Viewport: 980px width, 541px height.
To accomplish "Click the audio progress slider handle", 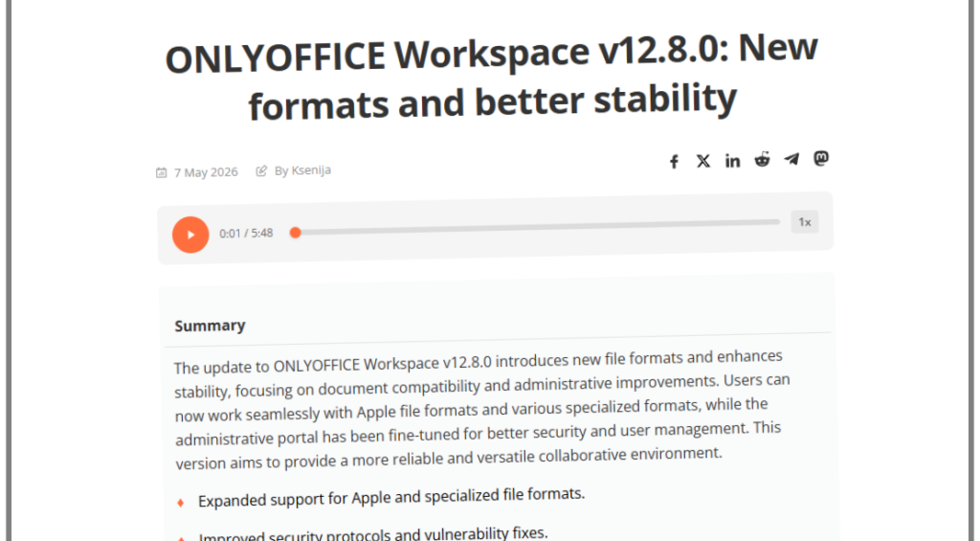I will point(296,233).
